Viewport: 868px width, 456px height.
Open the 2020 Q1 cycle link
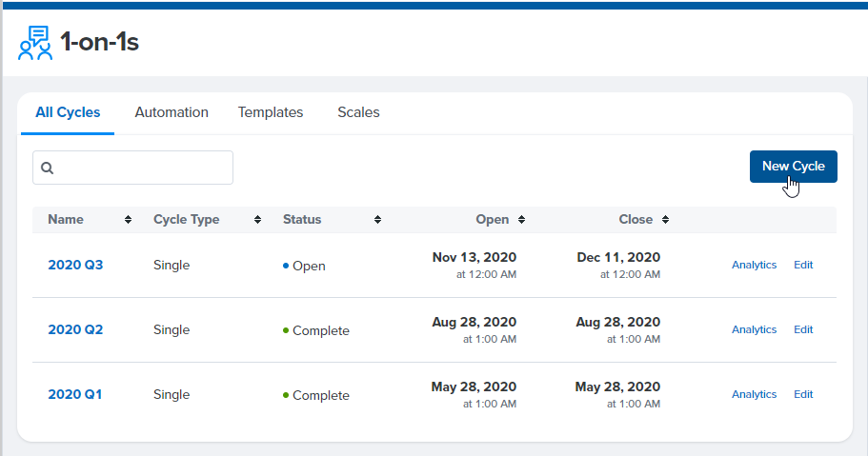pos(74,394)
